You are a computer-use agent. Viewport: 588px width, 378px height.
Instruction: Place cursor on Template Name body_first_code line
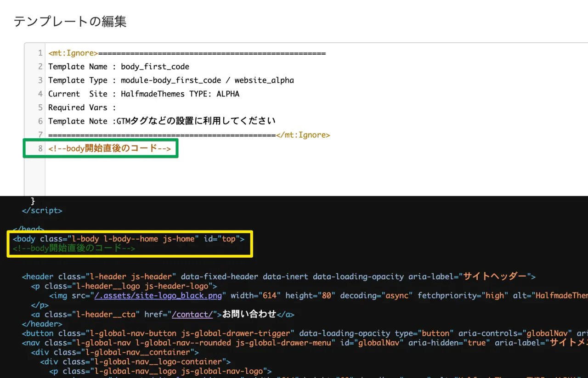tap(119, 67)
